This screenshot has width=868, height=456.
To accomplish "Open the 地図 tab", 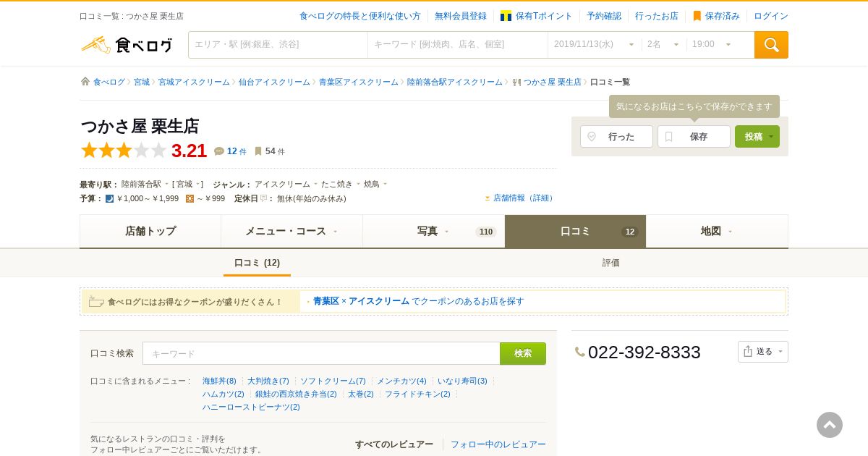I will point(717,232).
